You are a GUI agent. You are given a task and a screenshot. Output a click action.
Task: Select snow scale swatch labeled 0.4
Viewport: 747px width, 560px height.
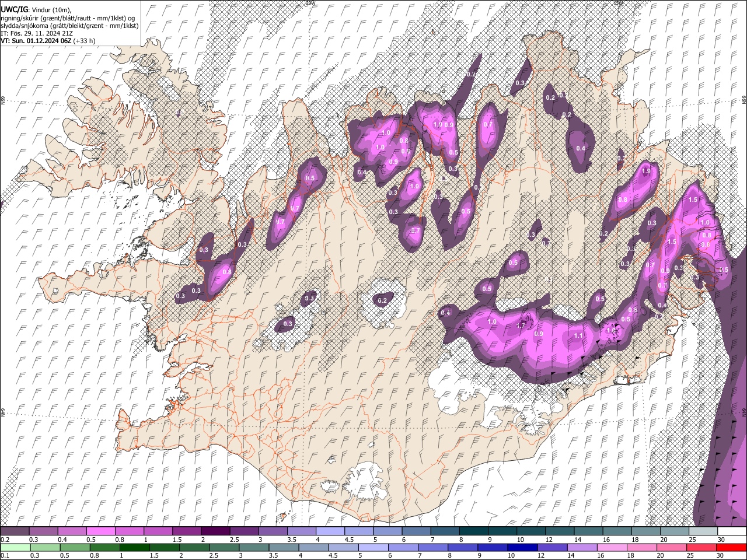[x=72, y=531]
